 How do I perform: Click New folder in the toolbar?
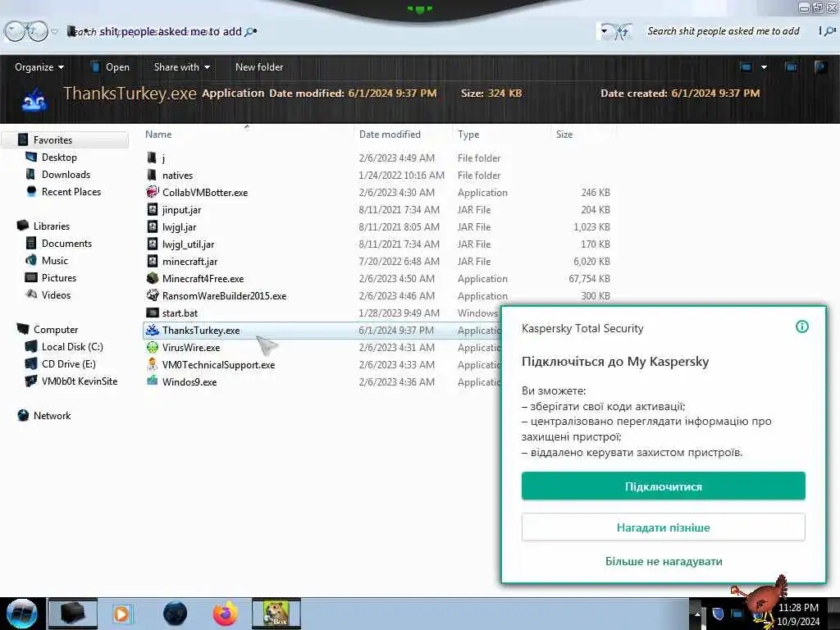[259, 67]
